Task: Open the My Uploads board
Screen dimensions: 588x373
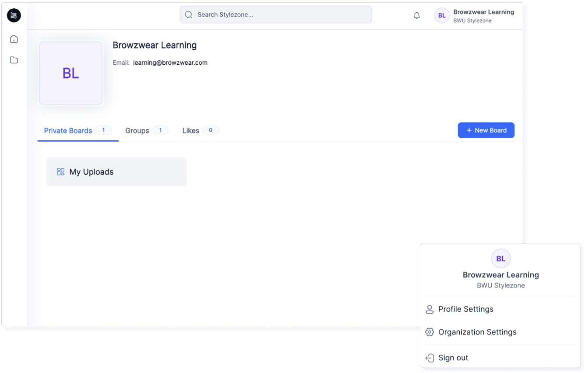Action: (116, 172)
